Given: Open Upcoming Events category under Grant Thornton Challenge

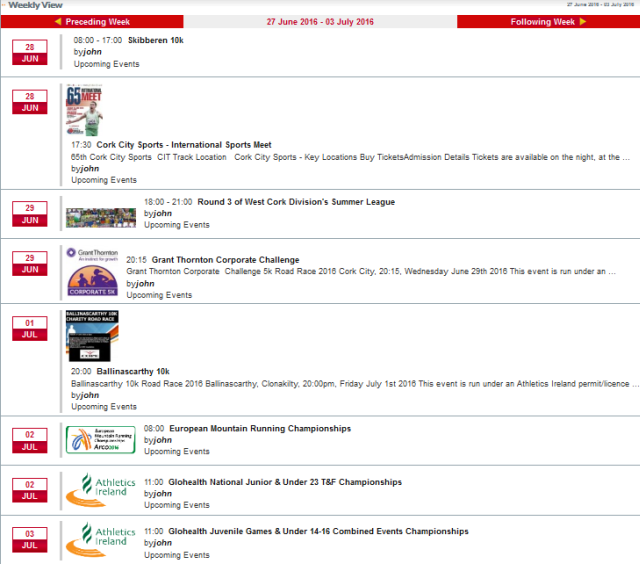Looking at the screenshot, I should tap(159, 295).
